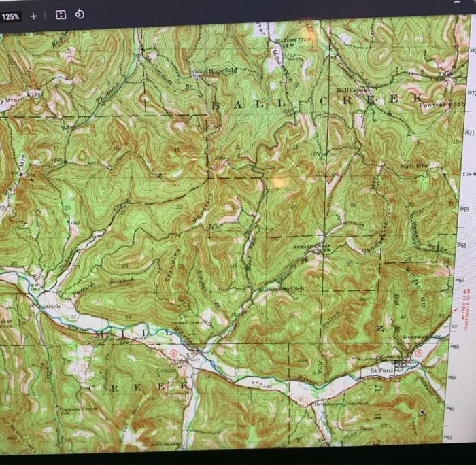This screenshot has height=465, width=476.
Task: Click the 125% zoom level field
Action: click(10, 16)
